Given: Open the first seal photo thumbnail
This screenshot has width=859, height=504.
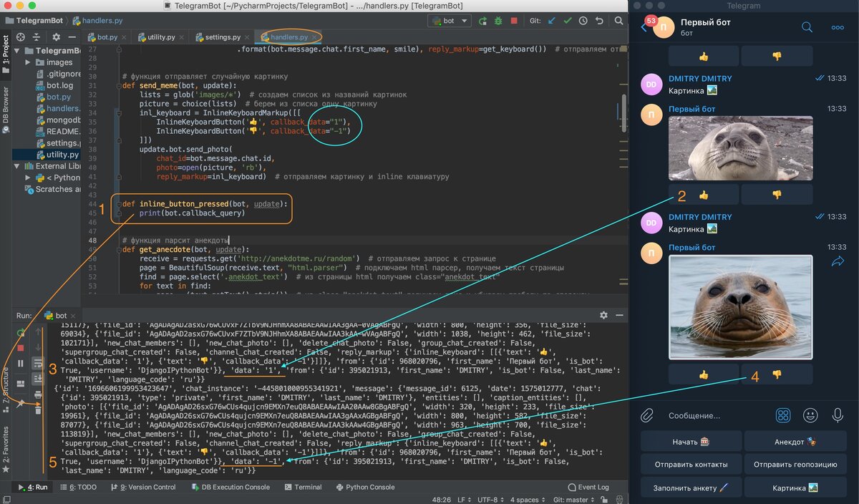Looking at the screenshot, I should pos(740,148).
